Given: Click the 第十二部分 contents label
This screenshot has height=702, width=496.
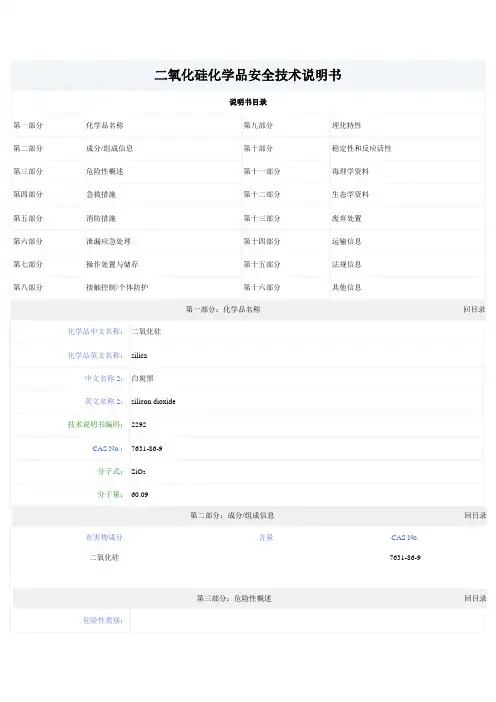Looking at the screenshot, I should 262,194.
